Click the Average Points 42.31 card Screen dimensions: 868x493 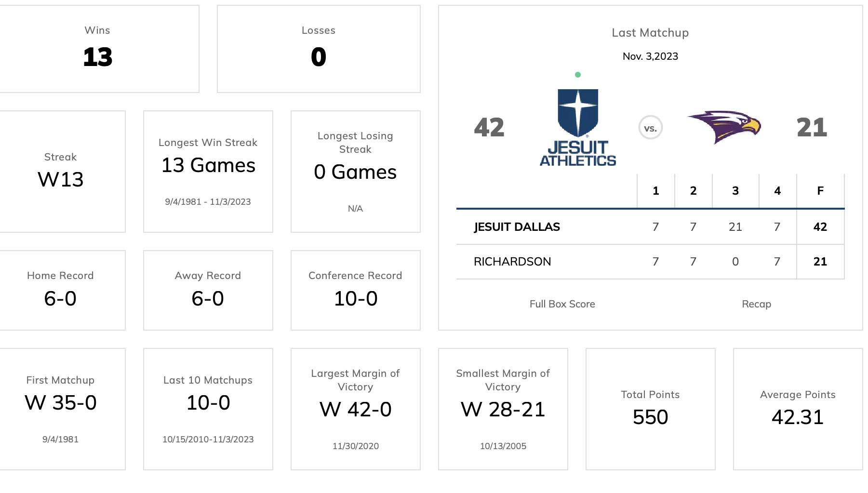coord(798,409)
